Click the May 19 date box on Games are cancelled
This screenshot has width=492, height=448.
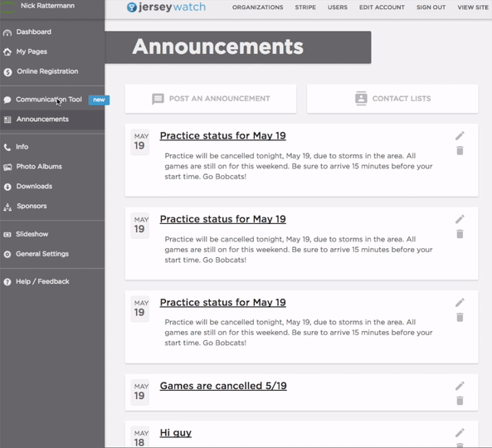point(140,392)
